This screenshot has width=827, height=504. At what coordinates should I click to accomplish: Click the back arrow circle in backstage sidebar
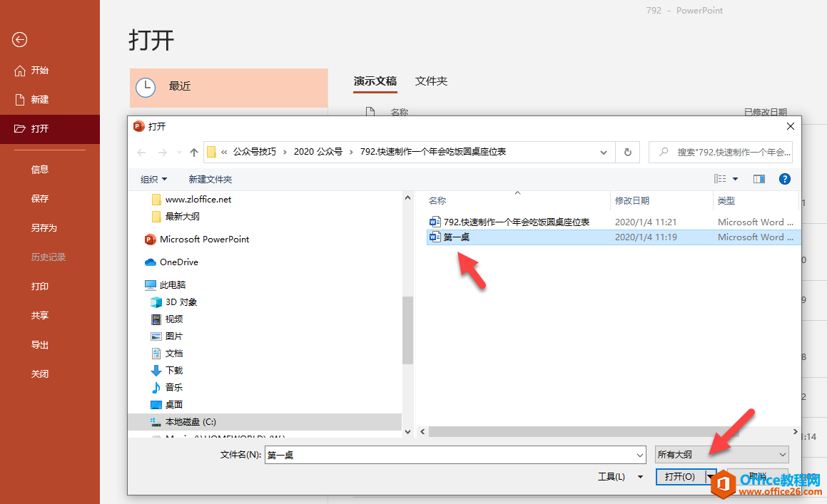point(19,39)
